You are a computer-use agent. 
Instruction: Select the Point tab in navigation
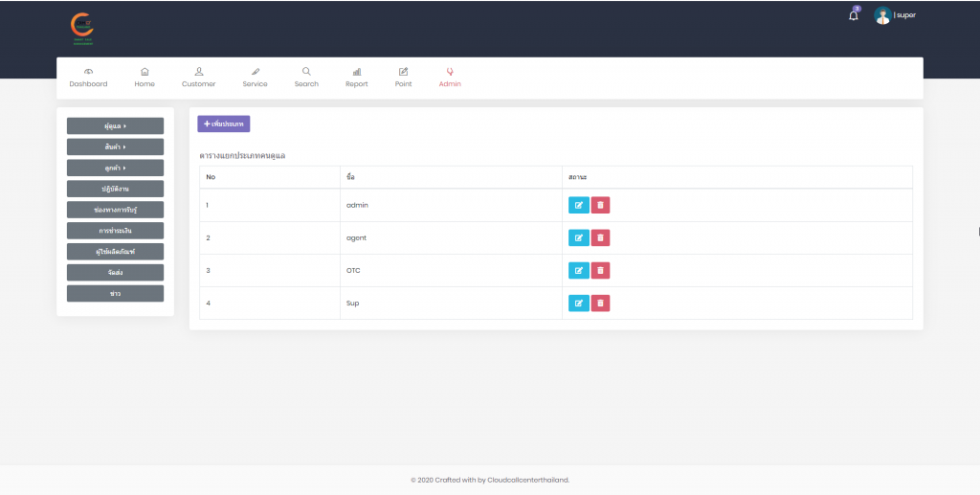click(x=403, y=78)
